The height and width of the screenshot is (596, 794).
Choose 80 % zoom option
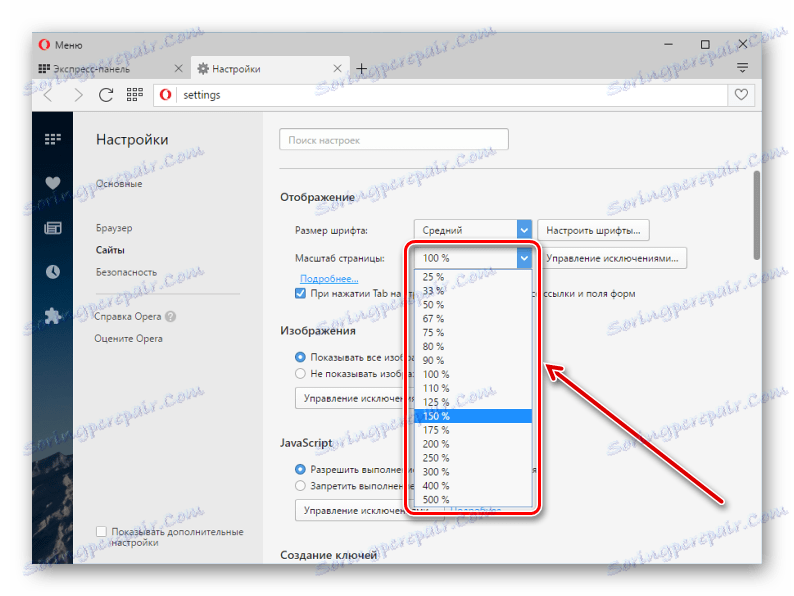tap(473, 346)
